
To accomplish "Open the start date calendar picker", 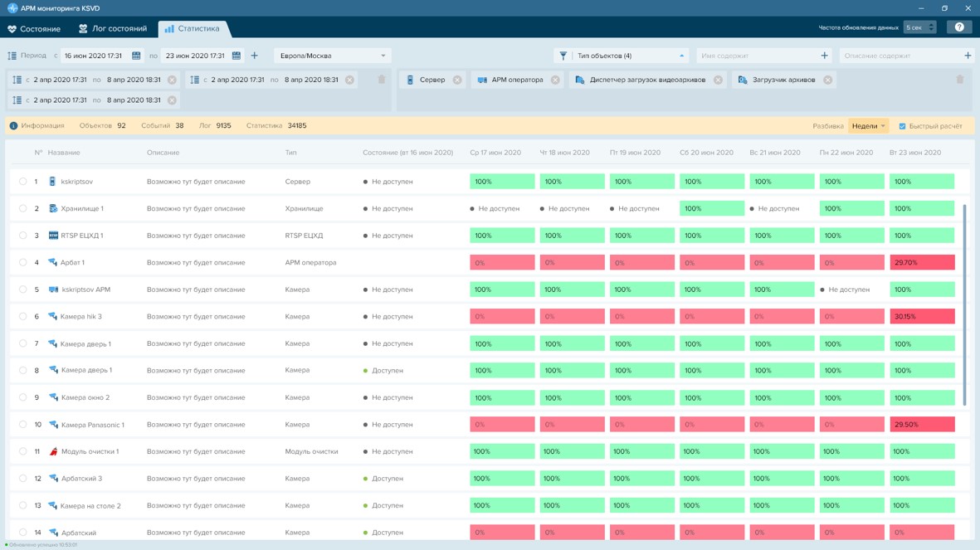I will 136,56.
